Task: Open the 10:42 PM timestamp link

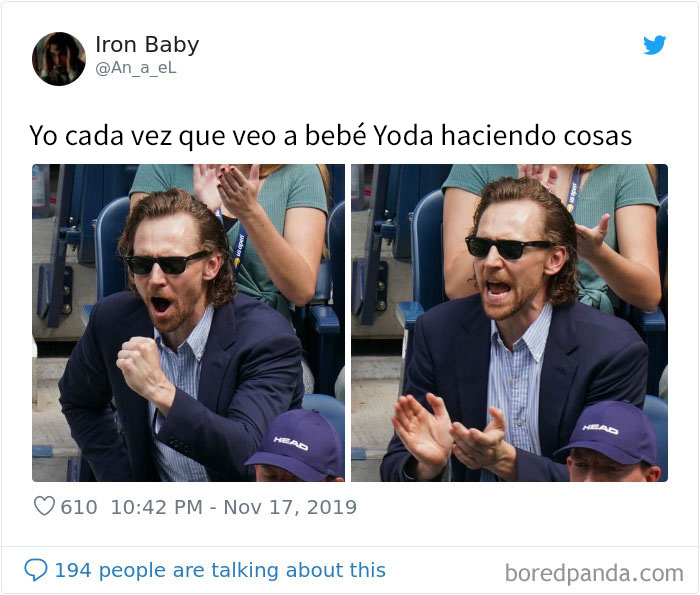Action: click(x=156, y=507)
